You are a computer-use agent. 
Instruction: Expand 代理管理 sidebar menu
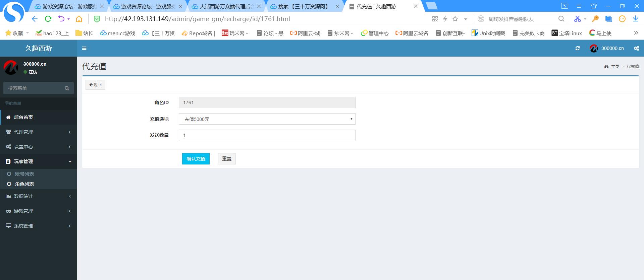(x=39, y=132)
